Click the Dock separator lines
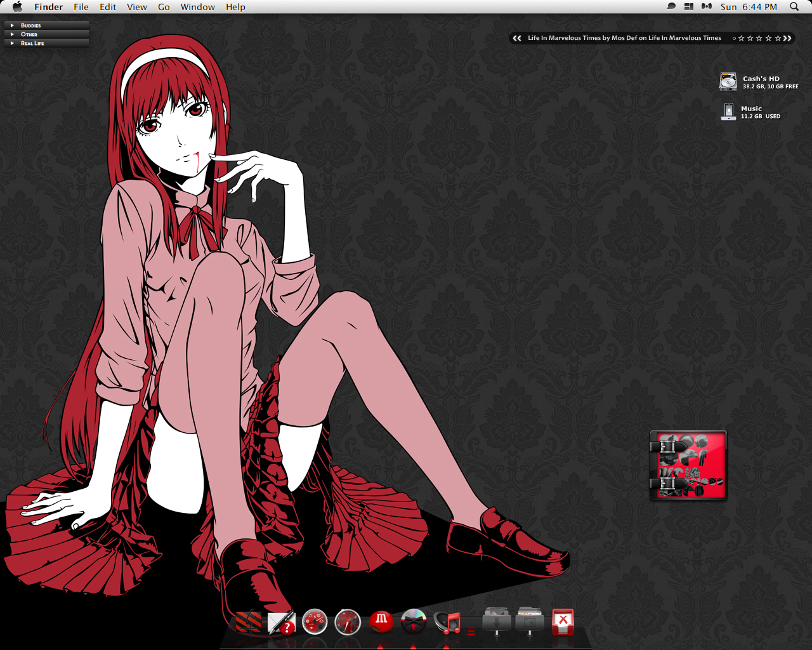 click(x=471, y=631)
